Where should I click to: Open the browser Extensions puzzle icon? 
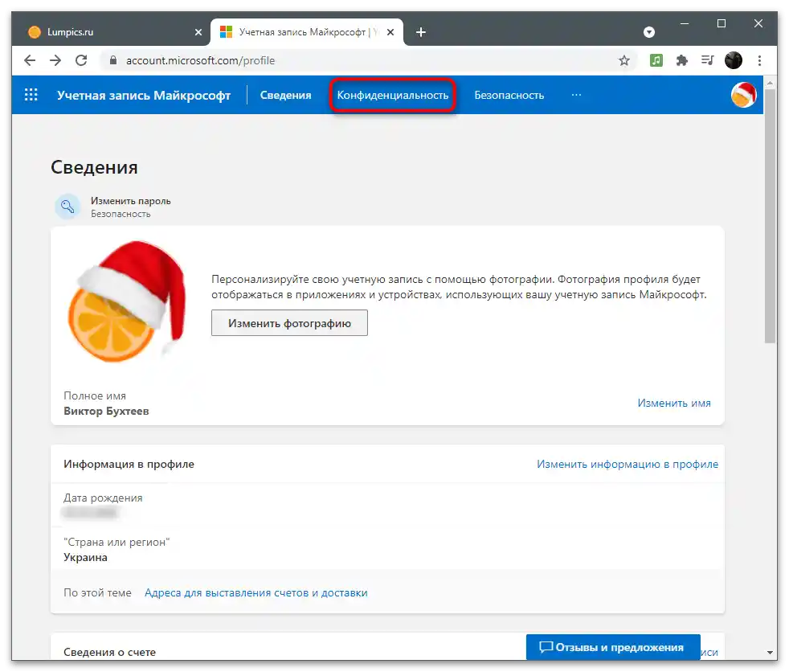(x=682, y=60)
